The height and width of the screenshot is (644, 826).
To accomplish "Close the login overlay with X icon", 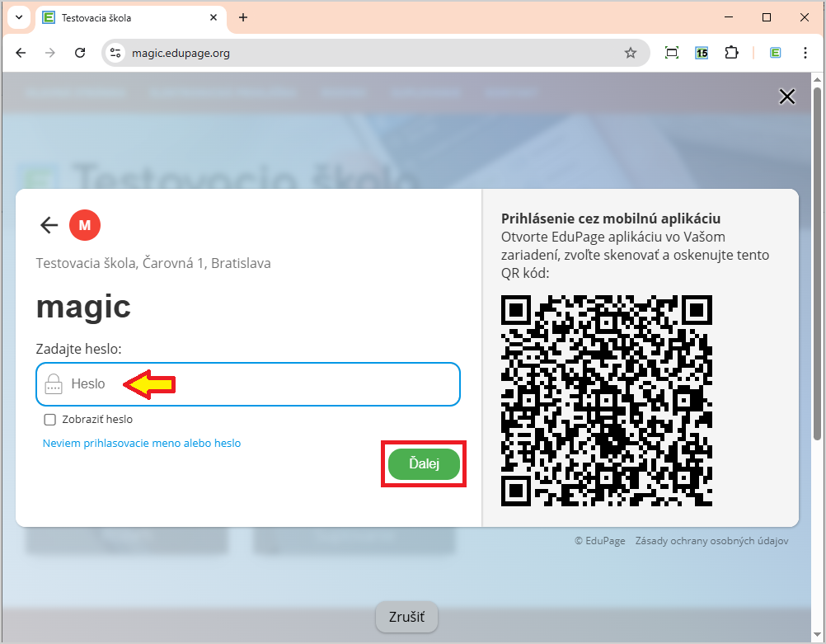I will tap(786, 97).
